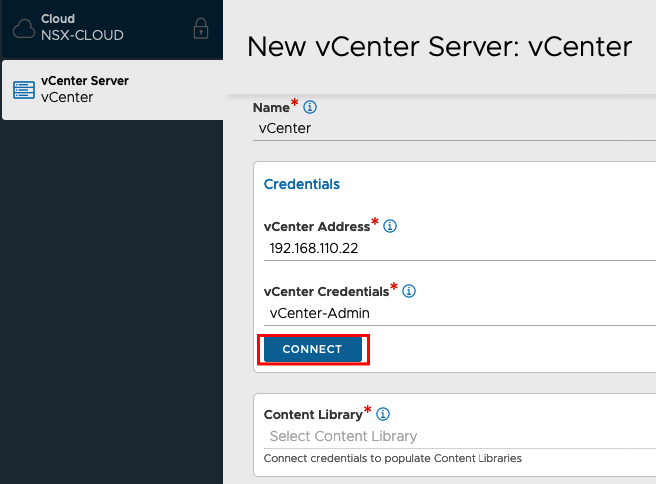Focus the Name field containing vCenter
Viewport: 656px width, 484px height.
point(454,128)
